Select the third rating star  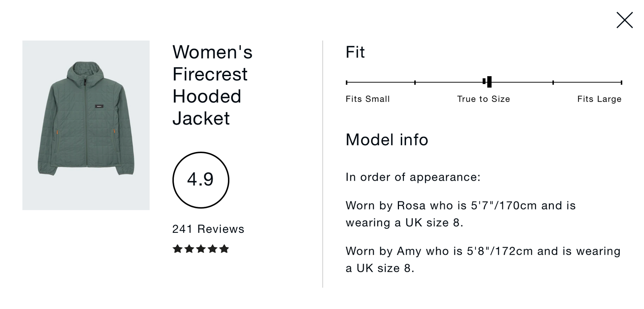point(201,249)
